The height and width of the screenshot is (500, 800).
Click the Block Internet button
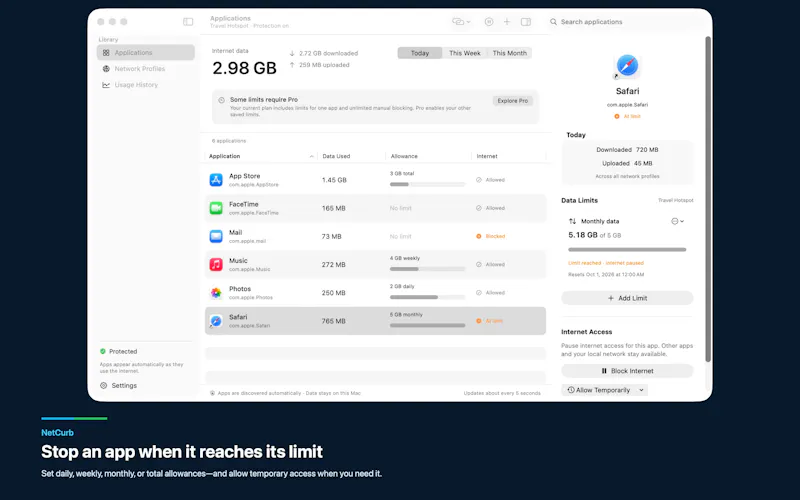[627, 371]
